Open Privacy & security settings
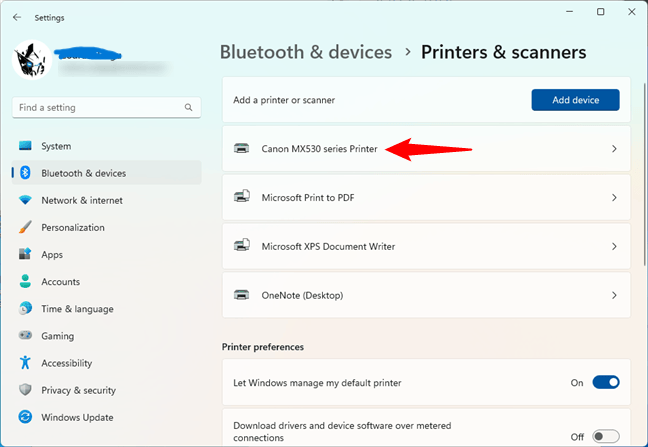The width and height of the screenshot is (648, 447). [107, 390]
